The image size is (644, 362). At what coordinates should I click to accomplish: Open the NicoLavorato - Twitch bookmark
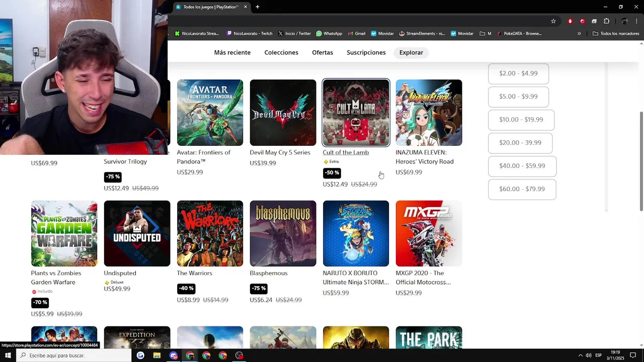click(x=250, y=34)
